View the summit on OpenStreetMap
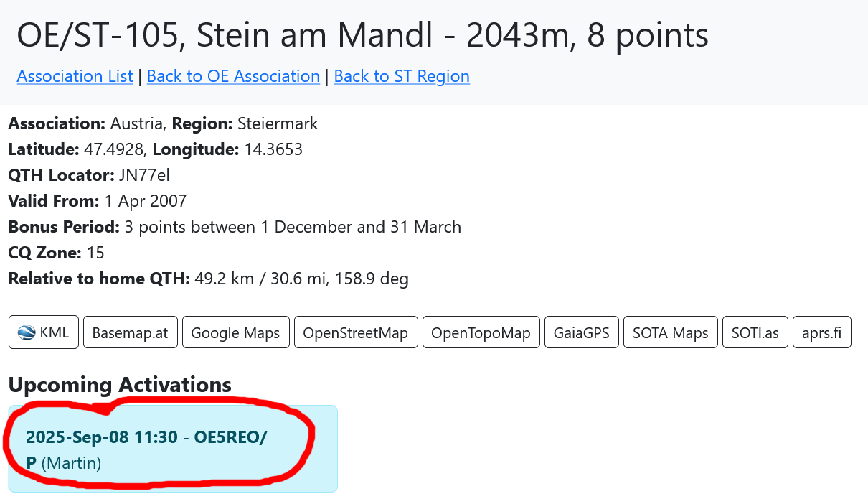This screenshot has width=868, height=504. 355,332
